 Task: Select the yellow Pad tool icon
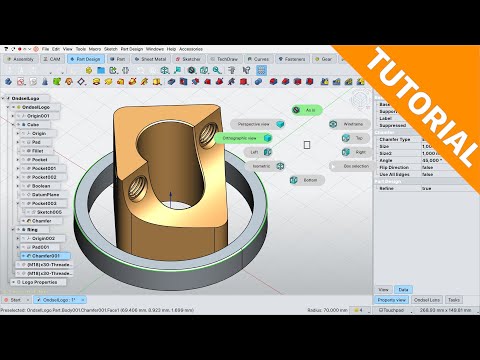click(x=96, y=81)
